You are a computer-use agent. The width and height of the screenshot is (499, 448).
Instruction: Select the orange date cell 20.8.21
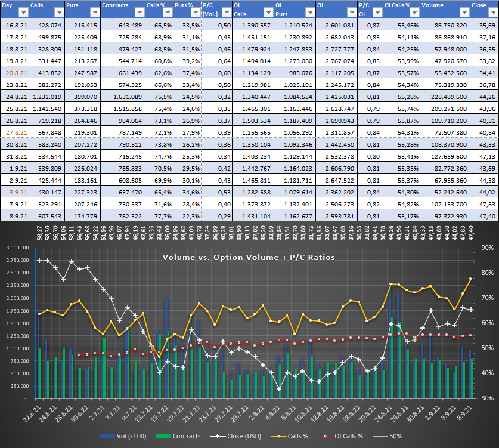15,73
